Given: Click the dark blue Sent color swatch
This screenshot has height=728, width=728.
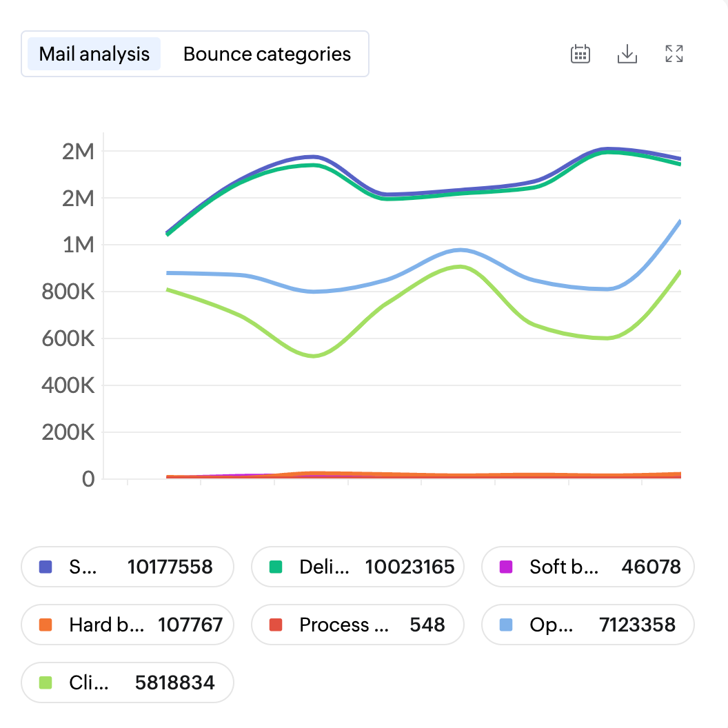Looking at the screenshot, I should click(x=46, y=567).
